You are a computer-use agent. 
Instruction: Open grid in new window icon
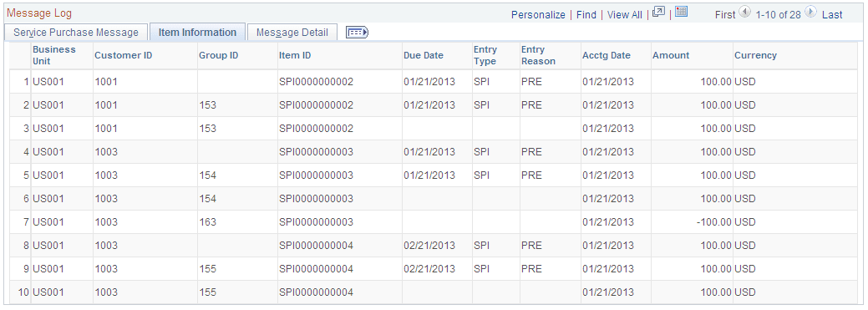(x=658, y=13)
